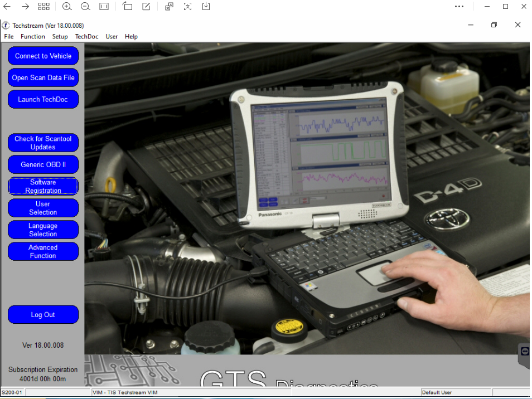
Task: Click the side icon at the picture's right edge
Action: point(525,352)
